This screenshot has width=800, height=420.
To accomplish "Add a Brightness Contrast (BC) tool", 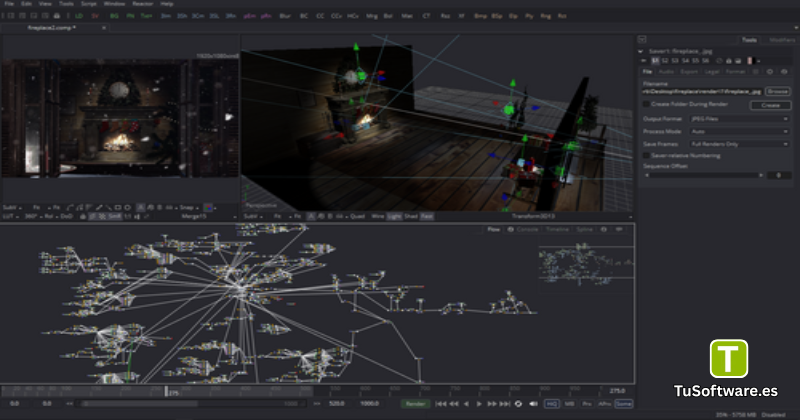I will pos(304,16).
